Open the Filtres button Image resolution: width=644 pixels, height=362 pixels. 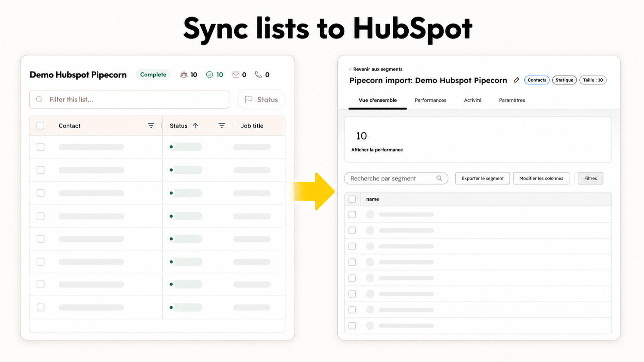[590, 178]
